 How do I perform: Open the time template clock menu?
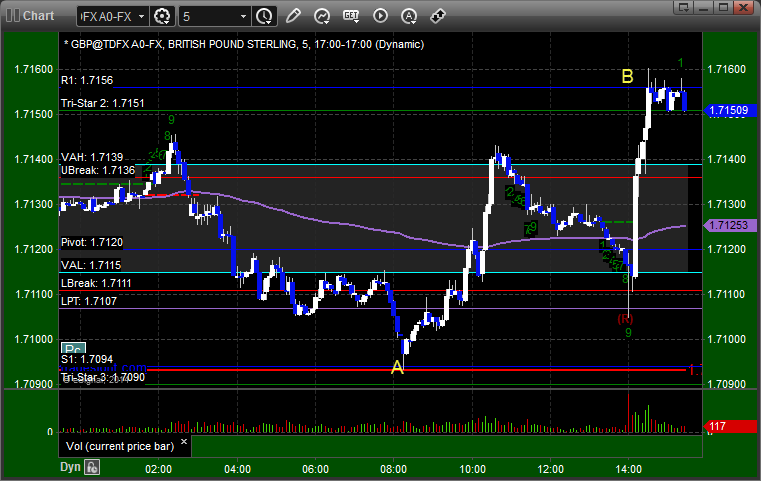265,16
